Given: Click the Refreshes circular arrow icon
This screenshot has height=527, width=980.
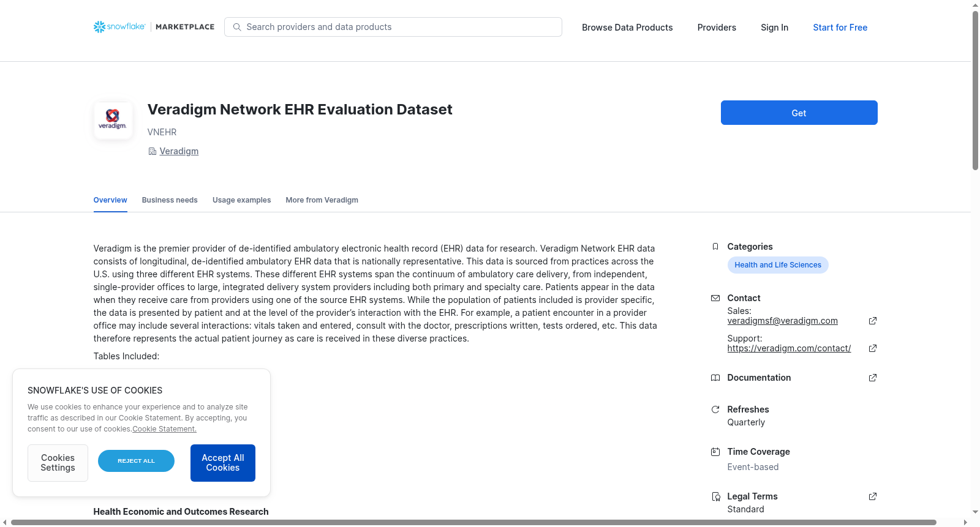Looking at the screenshot, I should [715, 409].
